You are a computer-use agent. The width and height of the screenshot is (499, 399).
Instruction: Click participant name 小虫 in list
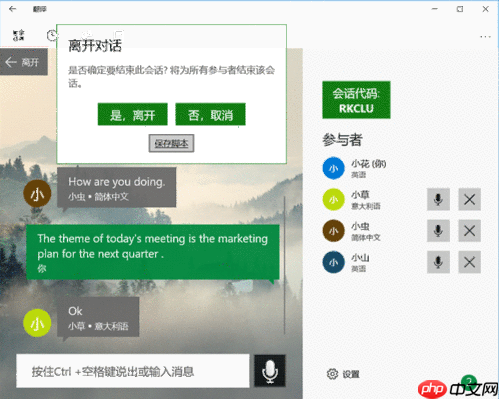(x=360, y=226)
